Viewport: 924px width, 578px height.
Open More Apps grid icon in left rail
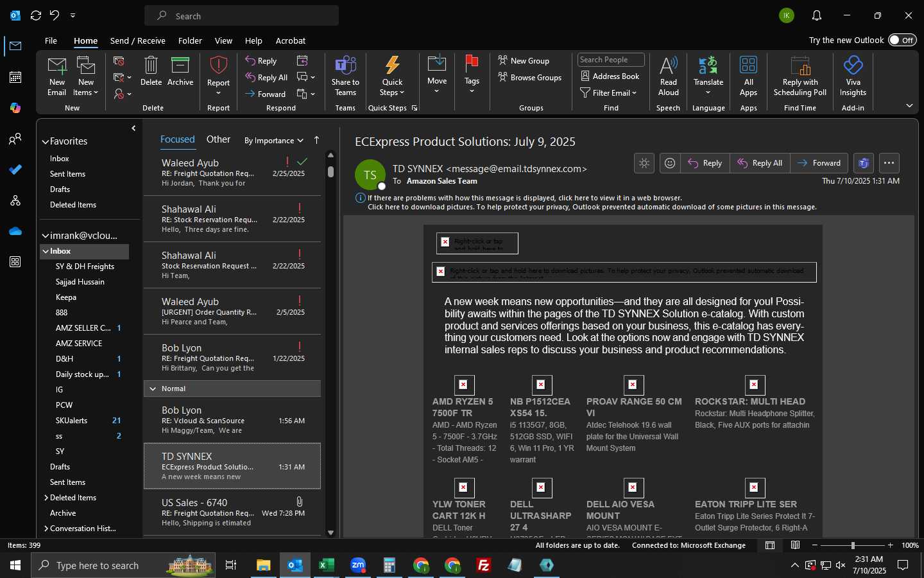click(15, 262)
